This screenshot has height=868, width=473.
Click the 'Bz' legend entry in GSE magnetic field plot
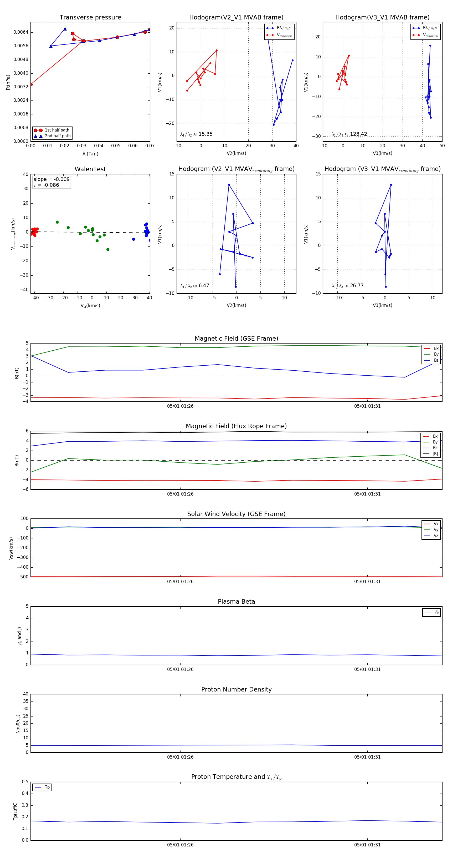pos(431,360)
